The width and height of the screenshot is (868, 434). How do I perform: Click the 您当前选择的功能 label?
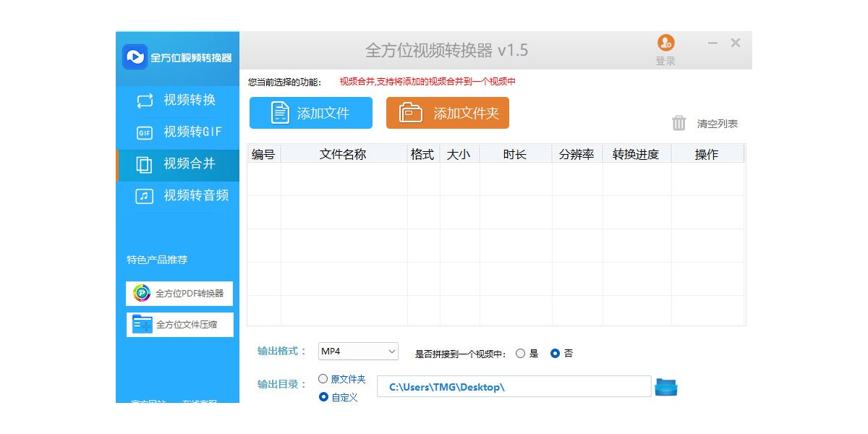pyautogui.click(x=284, y=82)
